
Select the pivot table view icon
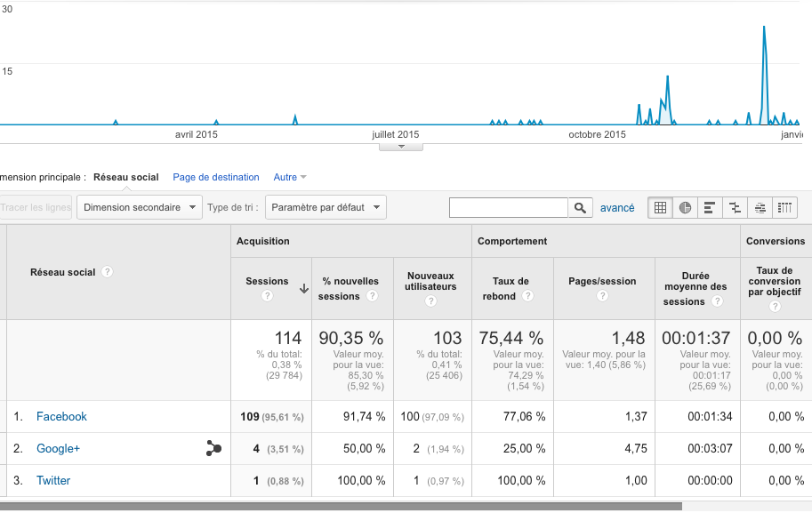[x=784, y=208]
